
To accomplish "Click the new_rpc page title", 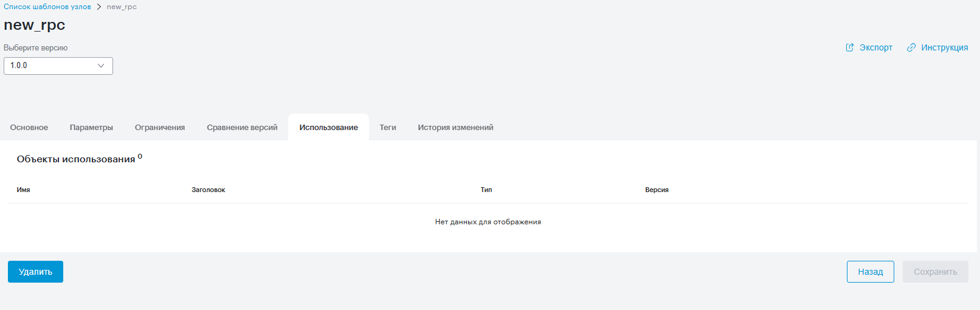I will pos(35,25).
